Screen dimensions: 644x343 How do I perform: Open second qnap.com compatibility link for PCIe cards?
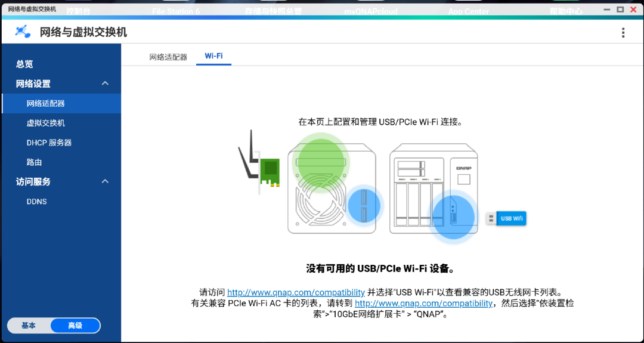(x=423, y=304)
